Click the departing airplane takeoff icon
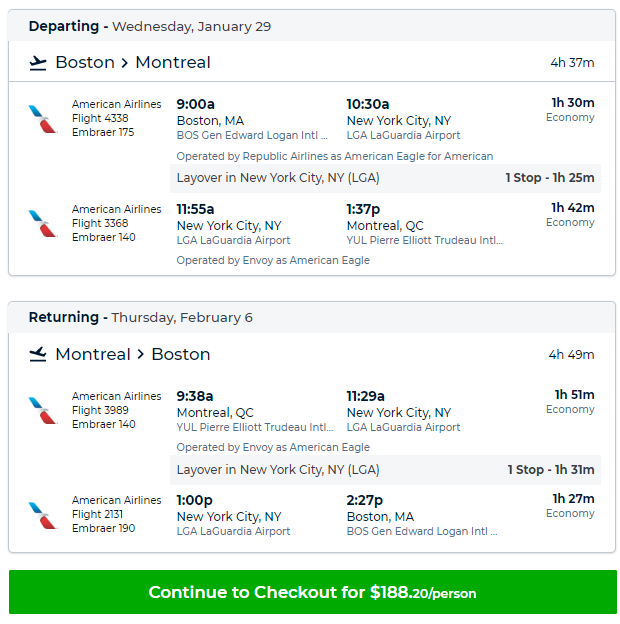The image size is (620, 624). coord(38,63)
